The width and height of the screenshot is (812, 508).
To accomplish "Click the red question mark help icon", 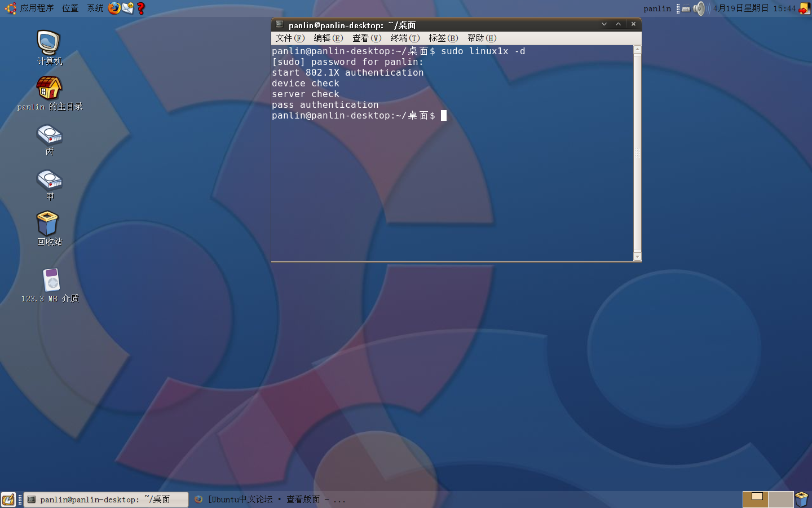I will (x=141, y=8).
